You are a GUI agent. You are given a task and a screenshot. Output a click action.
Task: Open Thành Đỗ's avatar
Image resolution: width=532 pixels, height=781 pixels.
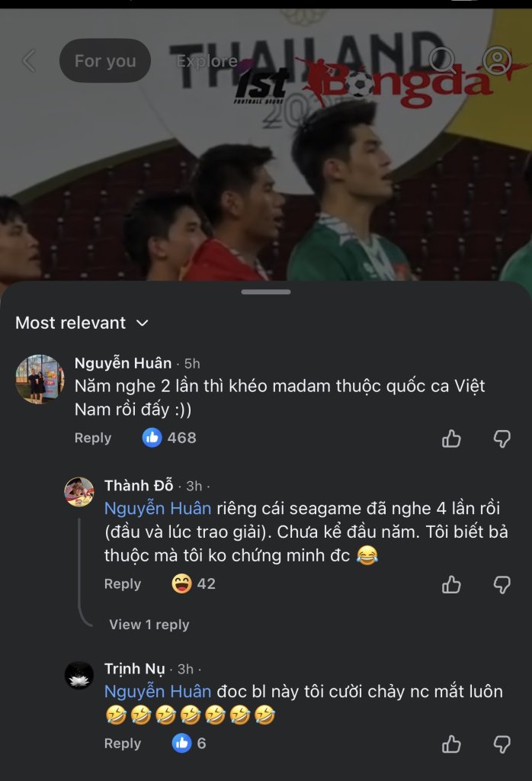click(x=79, y=492)
